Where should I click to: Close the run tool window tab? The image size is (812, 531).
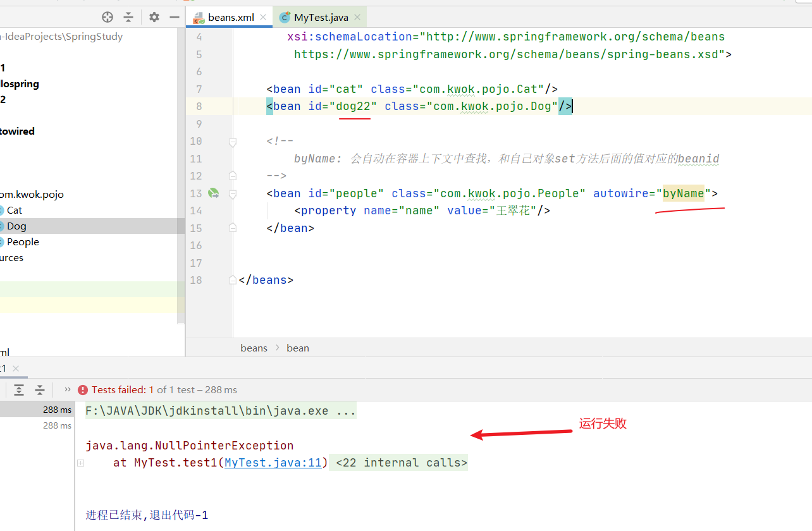click(x=16, y=369)
